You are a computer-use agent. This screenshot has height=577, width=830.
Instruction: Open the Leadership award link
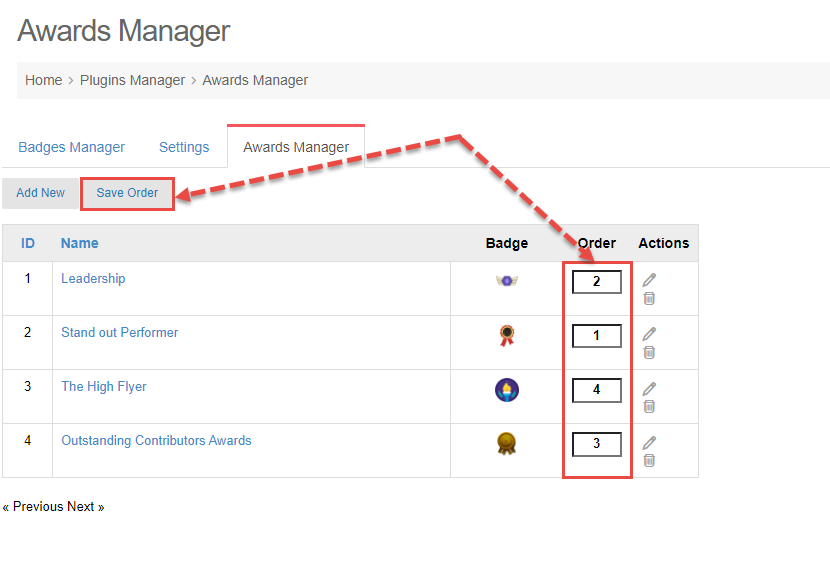93,278
